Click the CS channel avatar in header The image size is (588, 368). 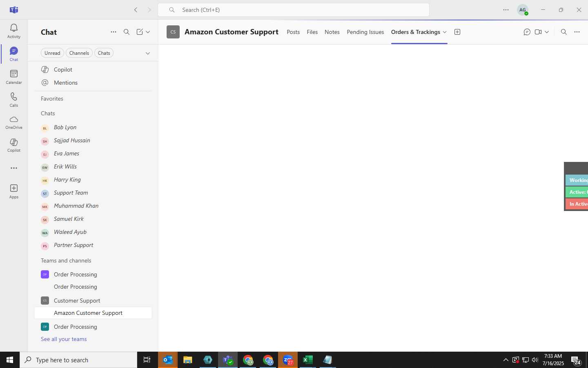[173, 32]
